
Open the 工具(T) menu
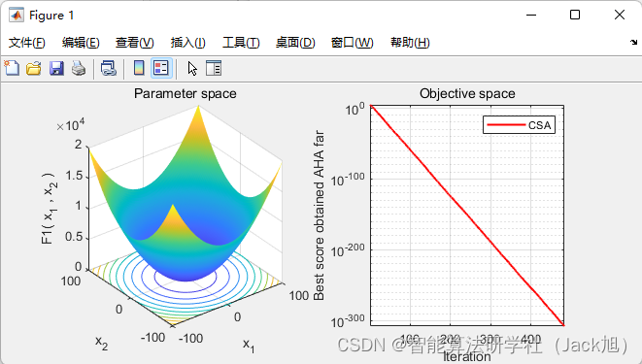tap(241, 43)
